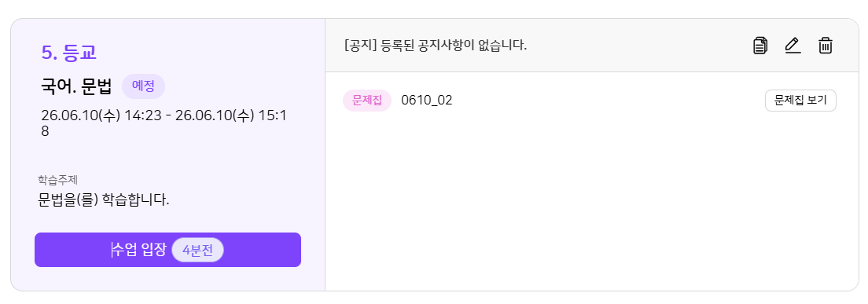Screen dimensions: 868x304
Task: Open the 문제집 보기 button
Action: tap(800, 101)
